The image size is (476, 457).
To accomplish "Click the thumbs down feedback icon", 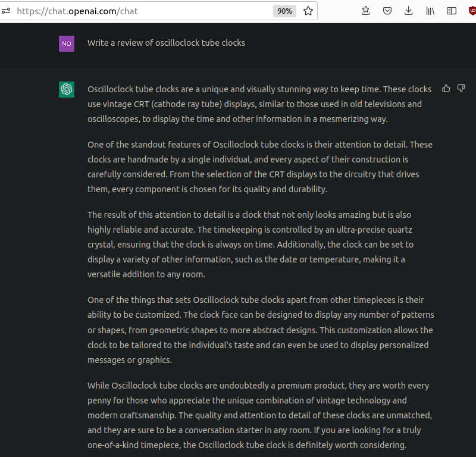I will point(461,89).
